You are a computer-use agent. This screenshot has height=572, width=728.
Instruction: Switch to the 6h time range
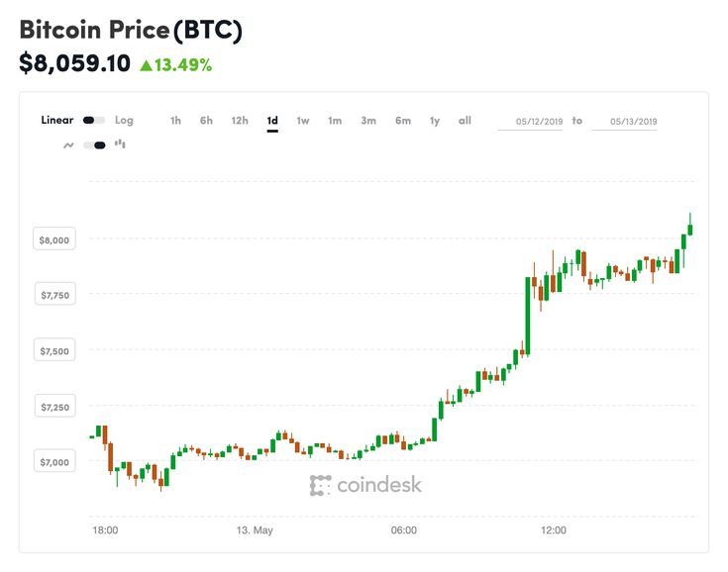click(x=206, y=121)
